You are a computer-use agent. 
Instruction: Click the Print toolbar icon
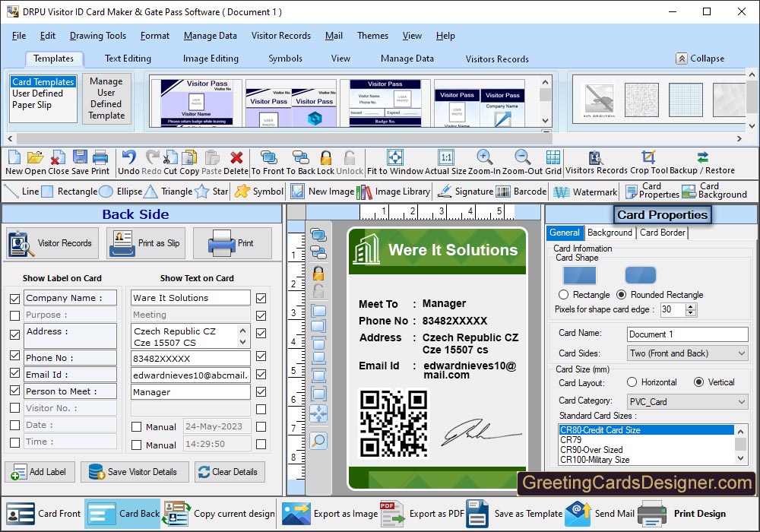pyautogui.click(x=100, y=157)
